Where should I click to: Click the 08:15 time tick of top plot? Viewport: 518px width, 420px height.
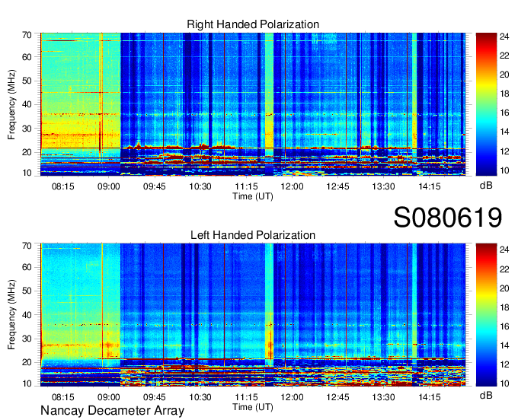click(x=62, y=186)
